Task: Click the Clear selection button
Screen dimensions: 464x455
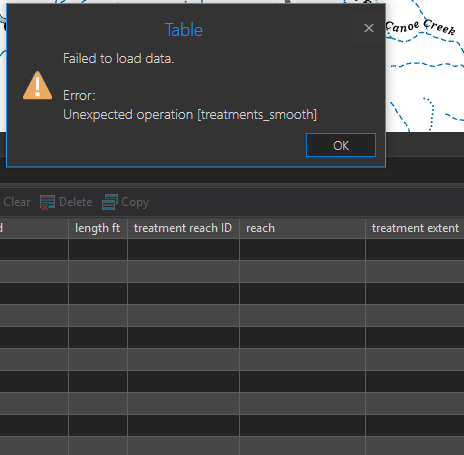Action: (16, 202)
